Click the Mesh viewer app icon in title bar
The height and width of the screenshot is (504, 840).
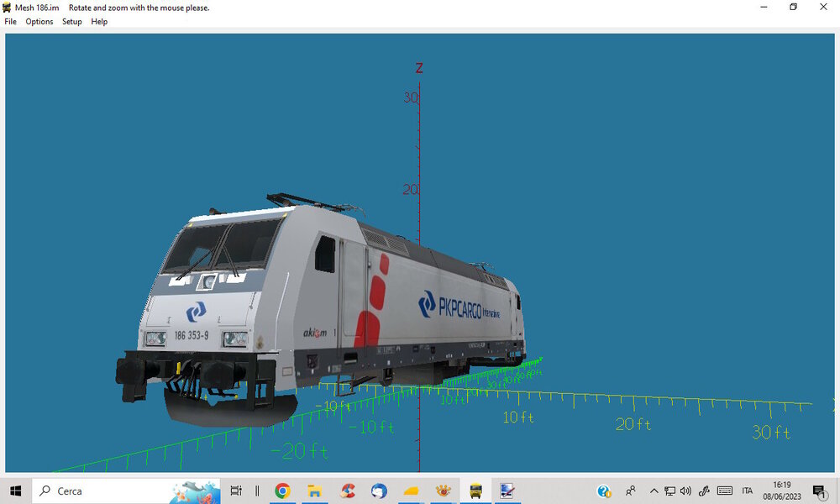coord(7,8)
